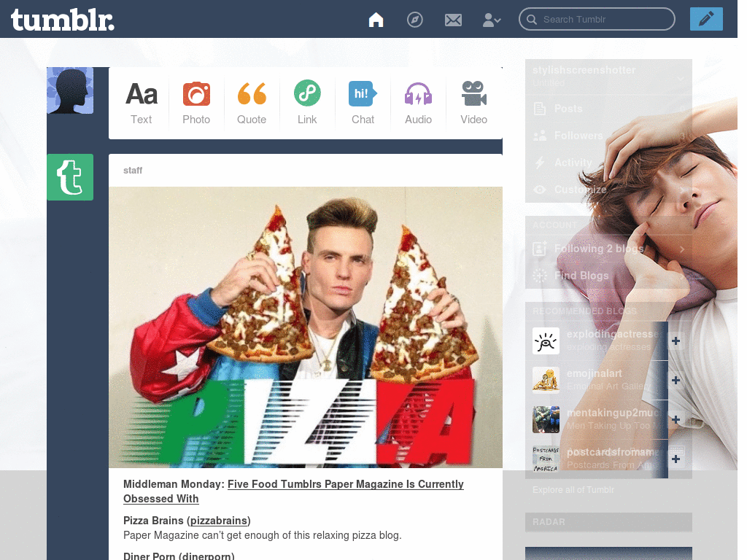
Task: Click the Following contact card icon
Action: (x=539, y=249)
